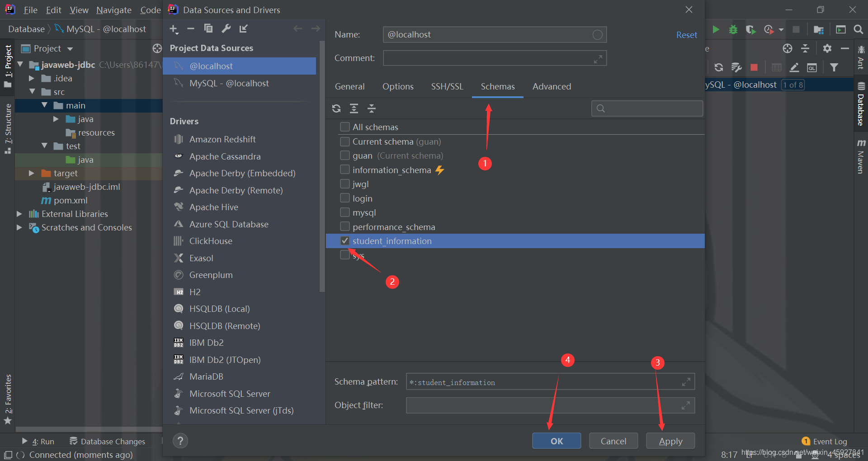Collapse the main folder
The height and width of the screenshot is (461, 868).
(x=44, y=105)
